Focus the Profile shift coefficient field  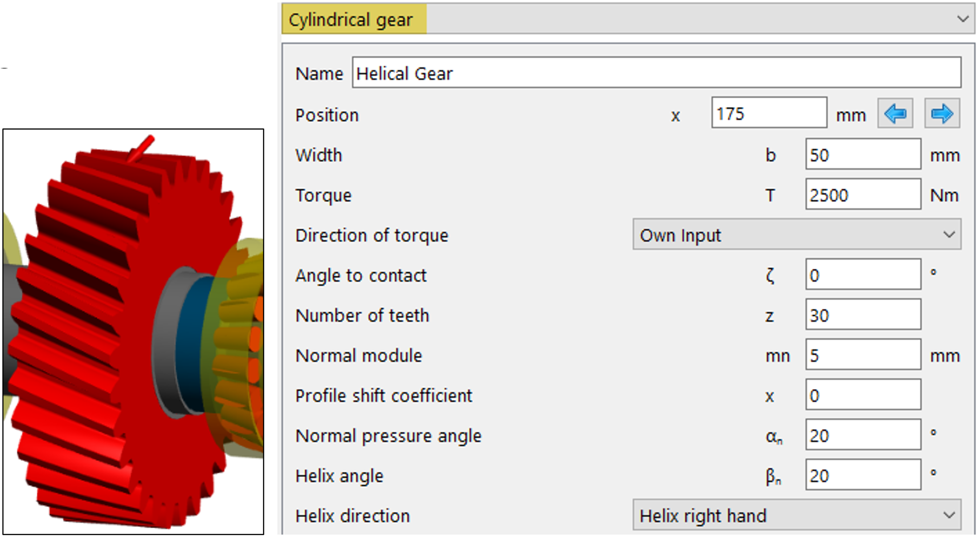tap(862, 395)
